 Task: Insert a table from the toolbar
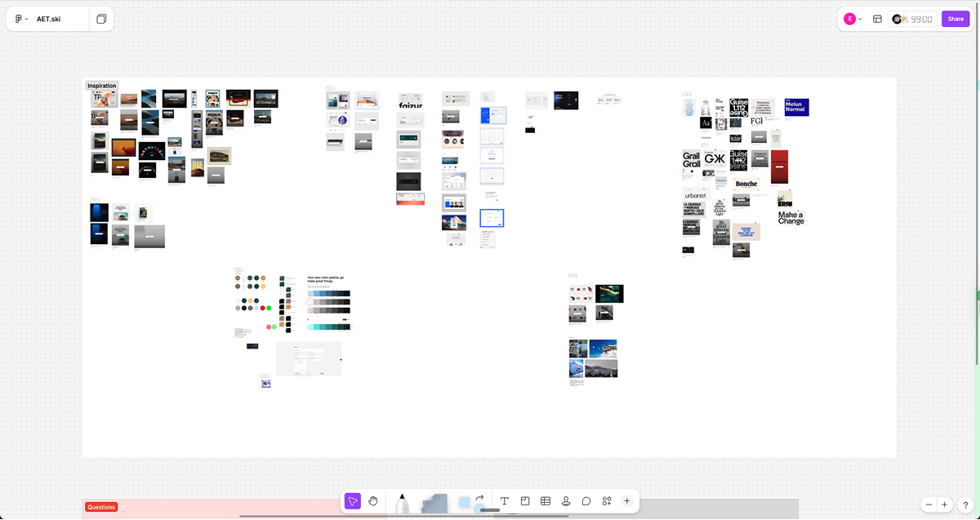(546, 501)
